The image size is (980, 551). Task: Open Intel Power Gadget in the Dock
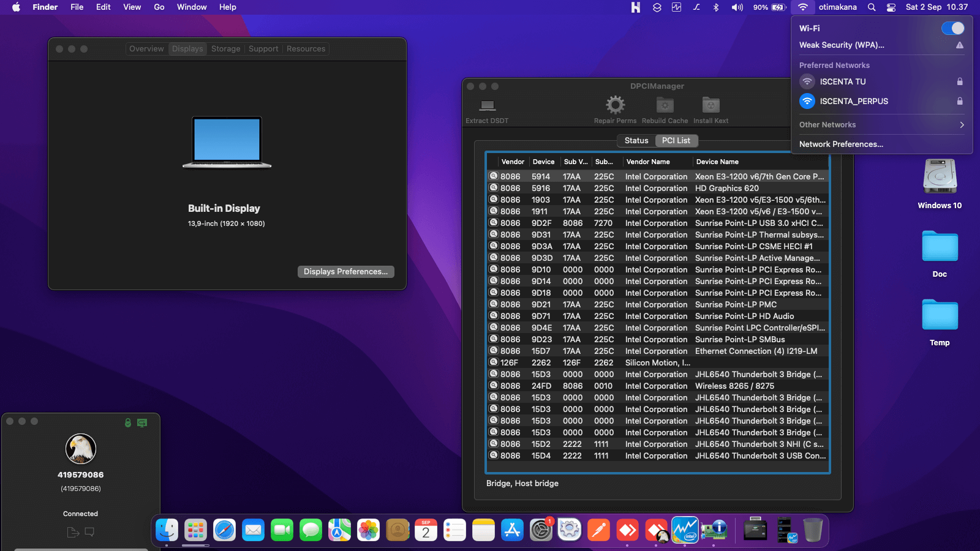685,530
